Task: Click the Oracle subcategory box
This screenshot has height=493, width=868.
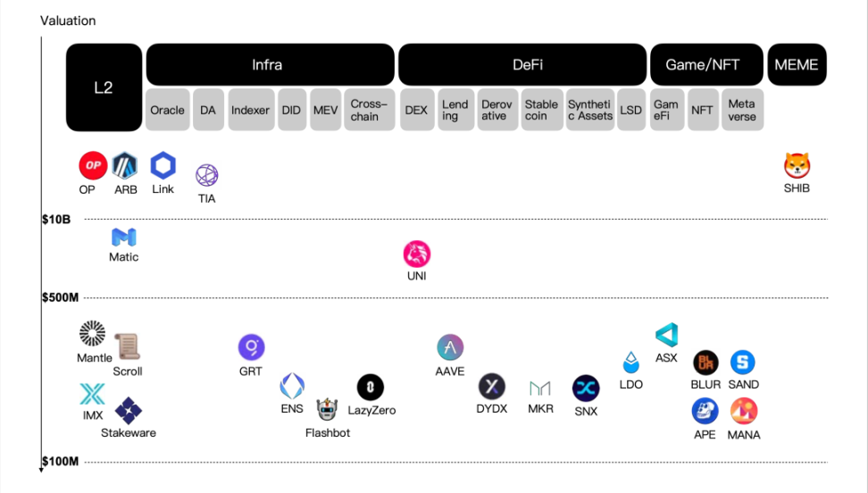Action: [x=168, y=110]
